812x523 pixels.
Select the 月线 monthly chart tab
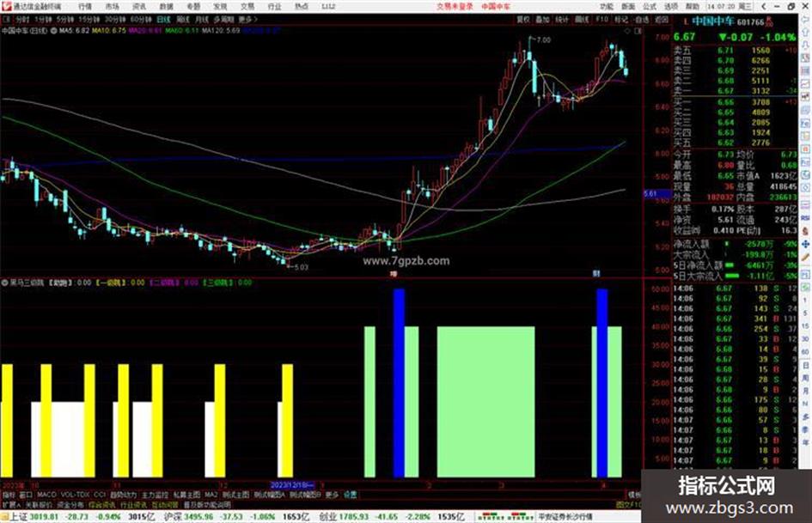pos(201,19)
